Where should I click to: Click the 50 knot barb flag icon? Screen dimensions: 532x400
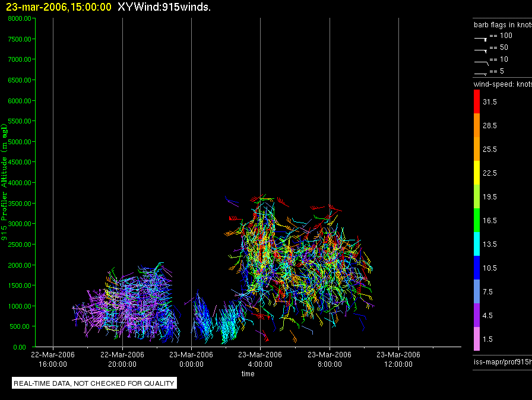pos(480,51)
